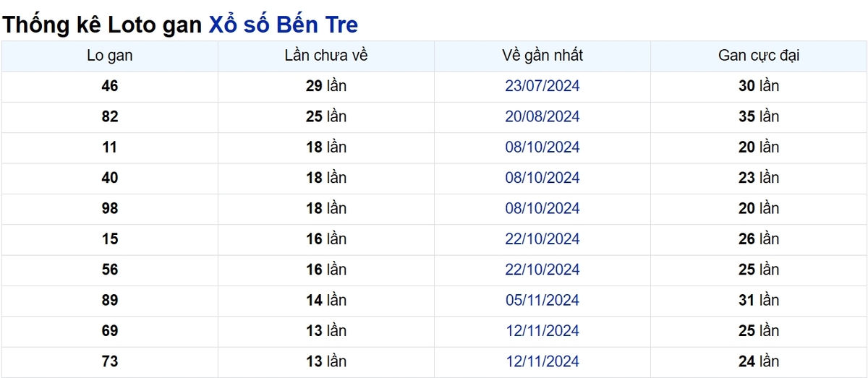Image resolution: width=868 pixels, height=378 pixels.
Task: Open the Xổ số Bến Tre title link
Action: coord(283,25)
